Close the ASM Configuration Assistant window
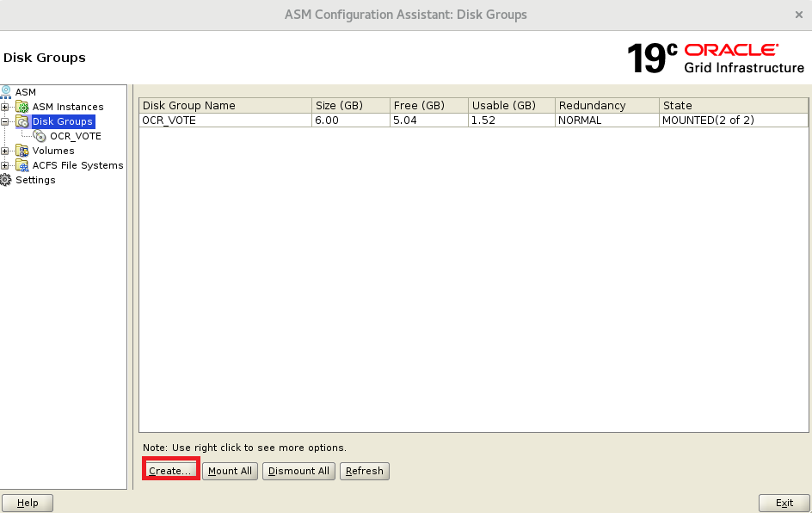The height and width of the screenshot is (513, 812). pyautogui.click(x=798, y=15)
